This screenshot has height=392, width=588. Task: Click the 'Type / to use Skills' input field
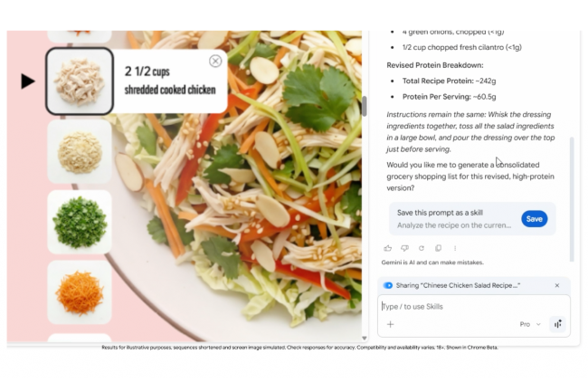click(x=474, y=307)
